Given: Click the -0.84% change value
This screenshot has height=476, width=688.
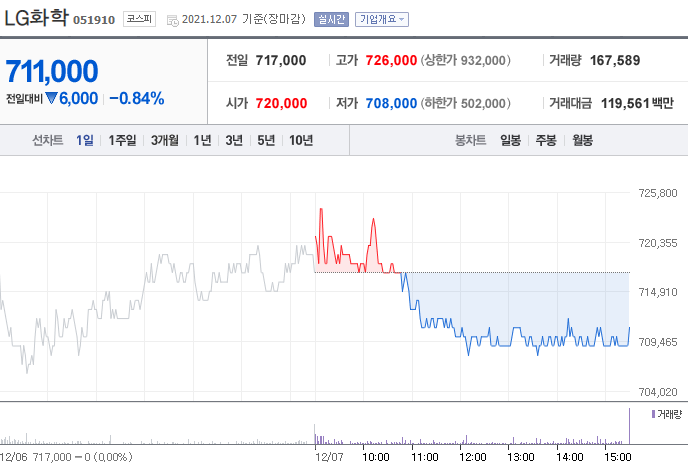Looking at the screenshot, I should pyautogui.click(x=136, y=98).
